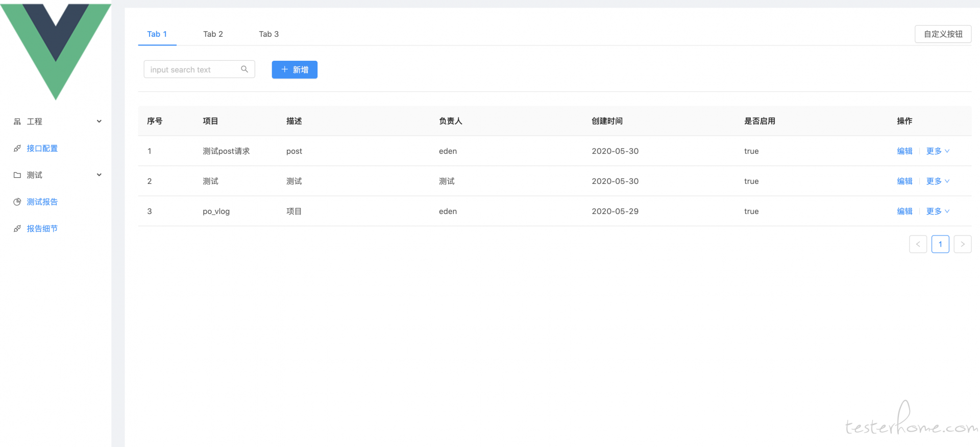Click the 新增 add button
The width and height of the screenshot is (980, 447).
tap(295, 70)
